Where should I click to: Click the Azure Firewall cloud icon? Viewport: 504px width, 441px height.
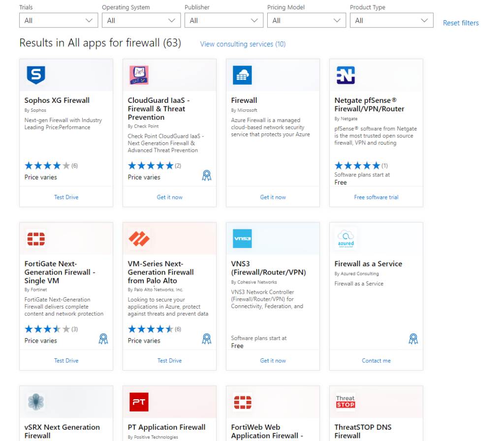(242, 75)
